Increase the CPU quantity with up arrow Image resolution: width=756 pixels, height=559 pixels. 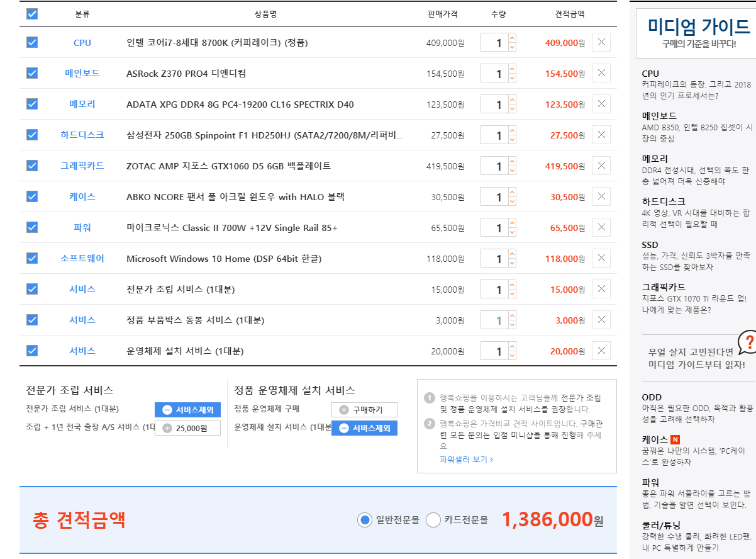(512, 38)
